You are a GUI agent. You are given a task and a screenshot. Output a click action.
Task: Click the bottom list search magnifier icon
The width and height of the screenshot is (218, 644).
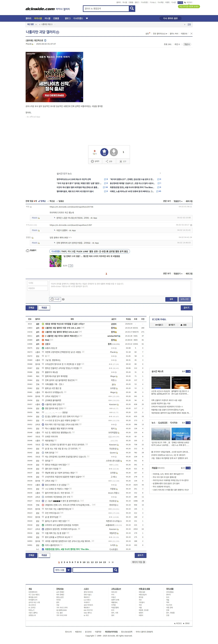pyautogui.click(x=115, y=570)
